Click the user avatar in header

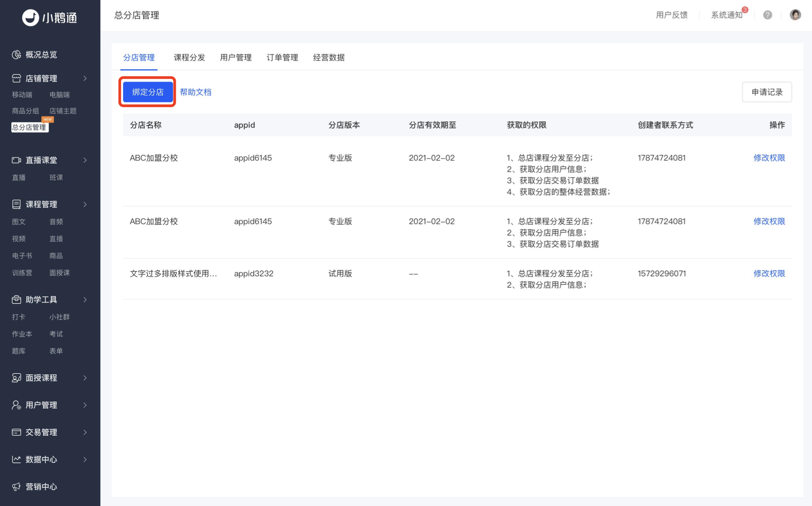795,15
